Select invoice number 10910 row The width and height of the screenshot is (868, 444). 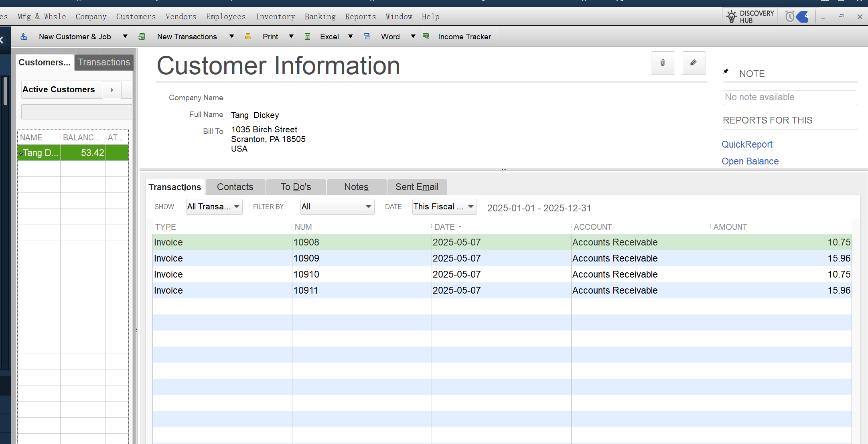pos(502,274)
